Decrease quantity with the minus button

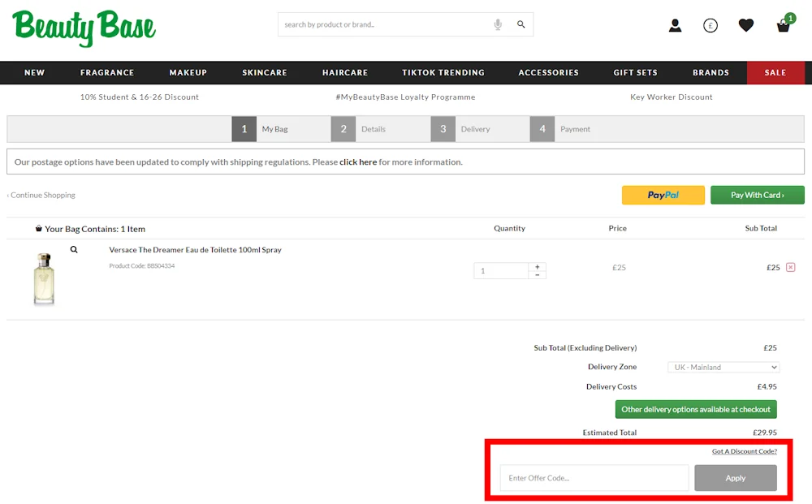(x=537, y=275)
